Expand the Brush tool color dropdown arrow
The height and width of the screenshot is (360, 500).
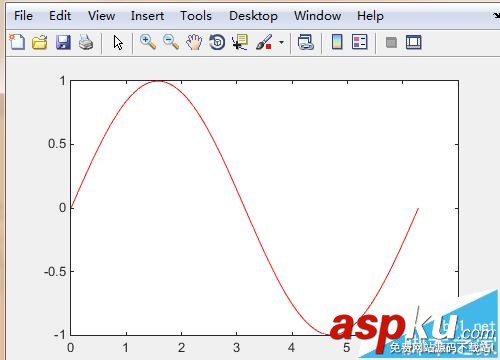click(x=281, y=43)
